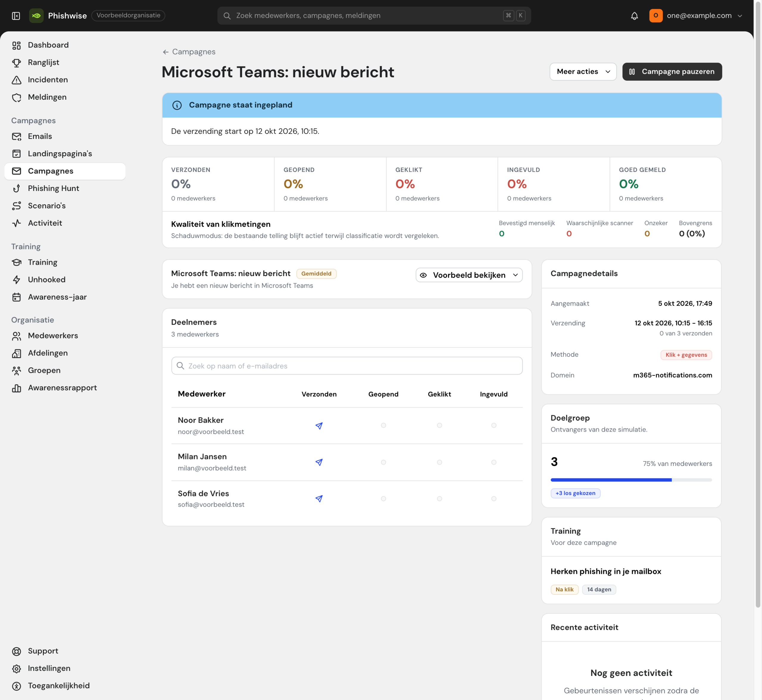762x700 pixels.
Task: Open the Training sidebar item
Action: (65, 262)
